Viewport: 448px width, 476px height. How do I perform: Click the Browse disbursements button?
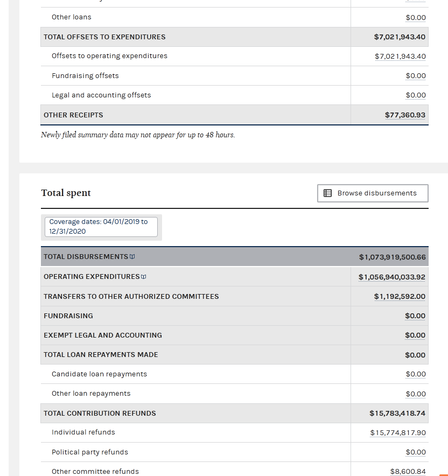tap(373, 193)
